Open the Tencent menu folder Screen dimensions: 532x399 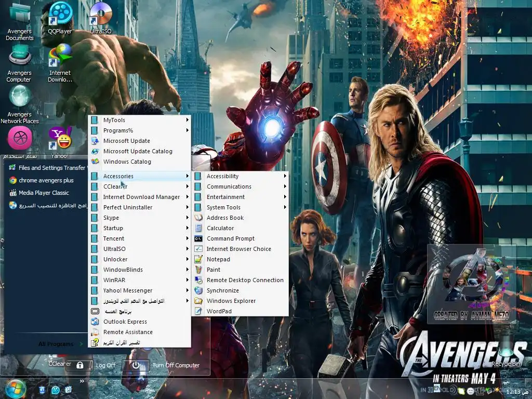(140, 238)
